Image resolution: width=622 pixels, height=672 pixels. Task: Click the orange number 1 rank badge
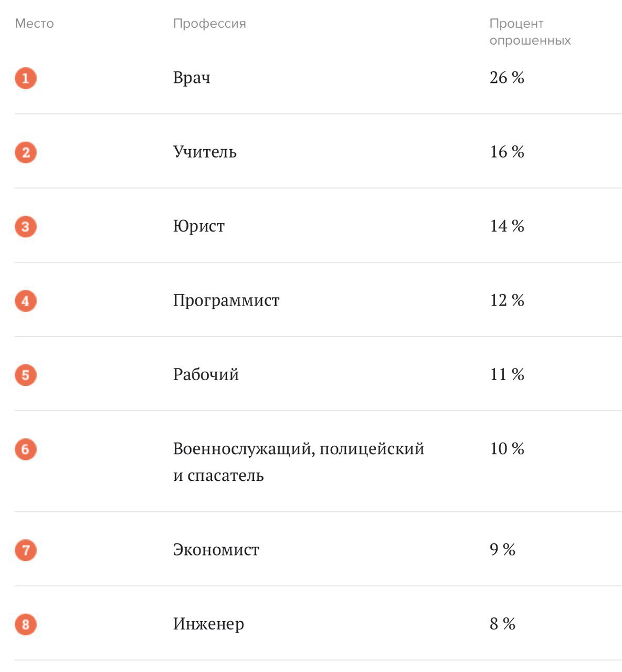point(25,79)
